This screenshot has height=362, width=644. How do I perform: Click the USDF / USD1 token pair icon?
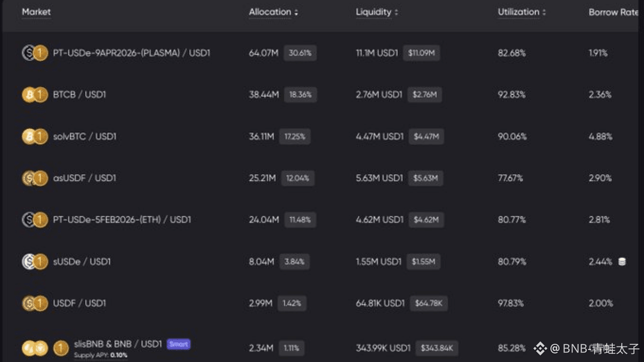(35, 303)
